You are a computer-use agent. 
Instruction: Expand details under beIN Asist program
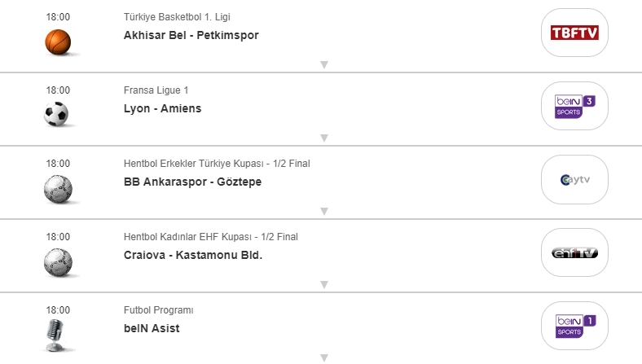click(x=323, y=357)
